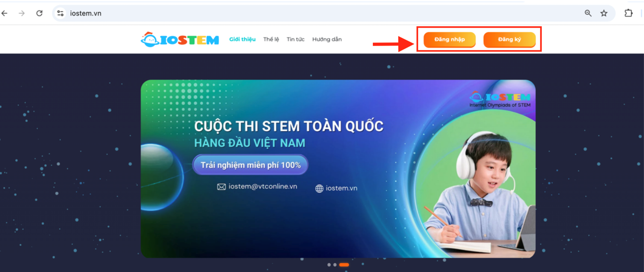Click Trải nghiệm miễn phí 100% button

[x=250, y=165]
